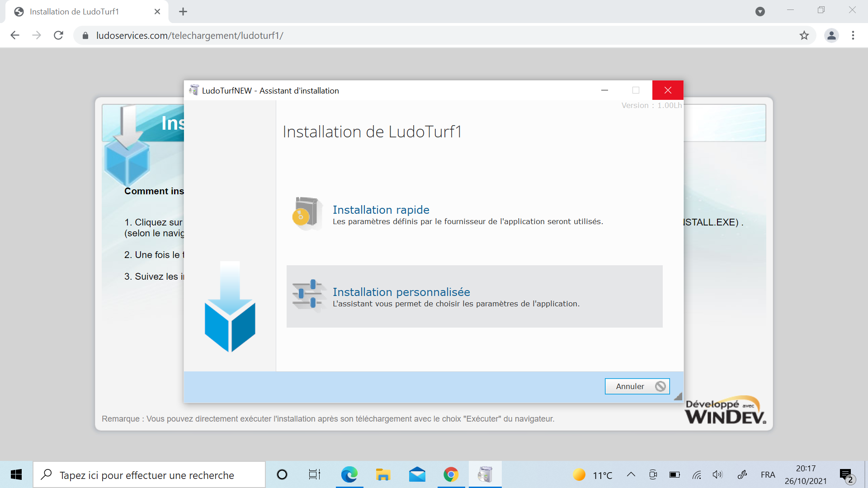Choose Installation personnalisée option
The width and height of the screenshot is (868, 488).
click(474, 296)
